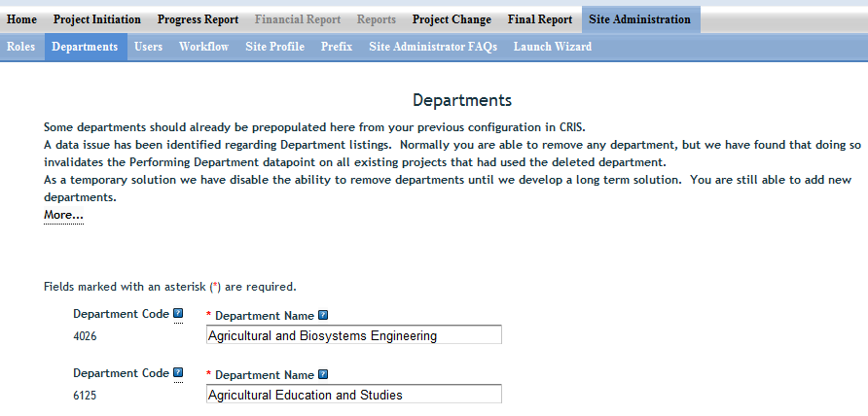Go to the Progress Report menu
The image size is (868, 416).
(198, 19)
